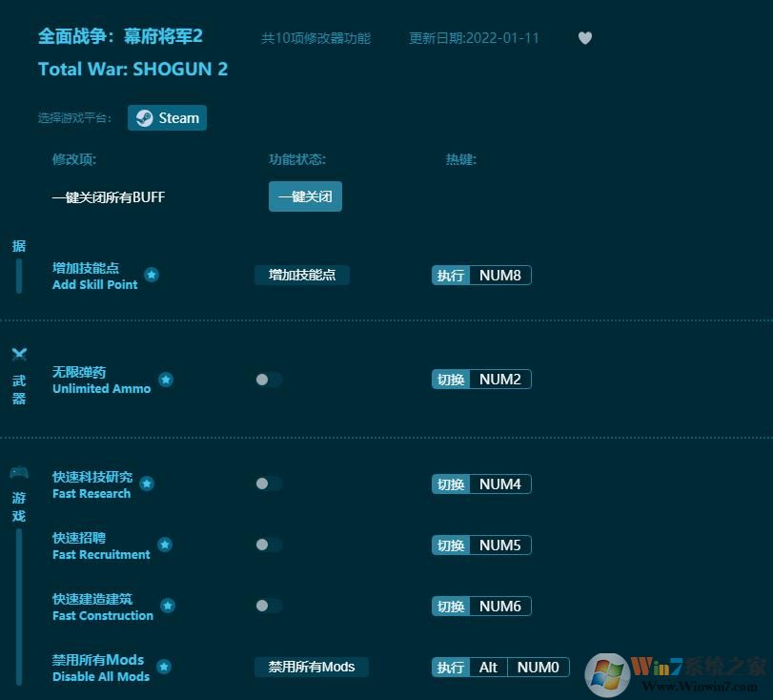Click the Steam logo on the platform button
This screenshot has width=773, height=700.
pyautogui.click(x=145, y=117)
